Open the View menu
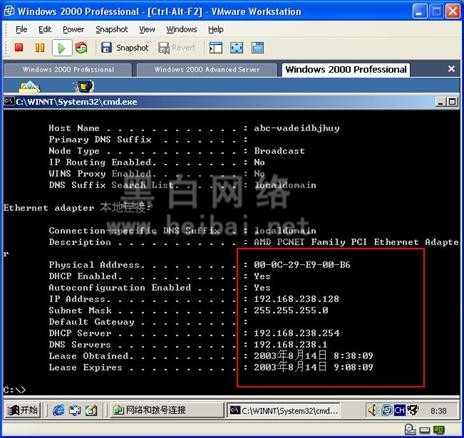 coord(147,29)
